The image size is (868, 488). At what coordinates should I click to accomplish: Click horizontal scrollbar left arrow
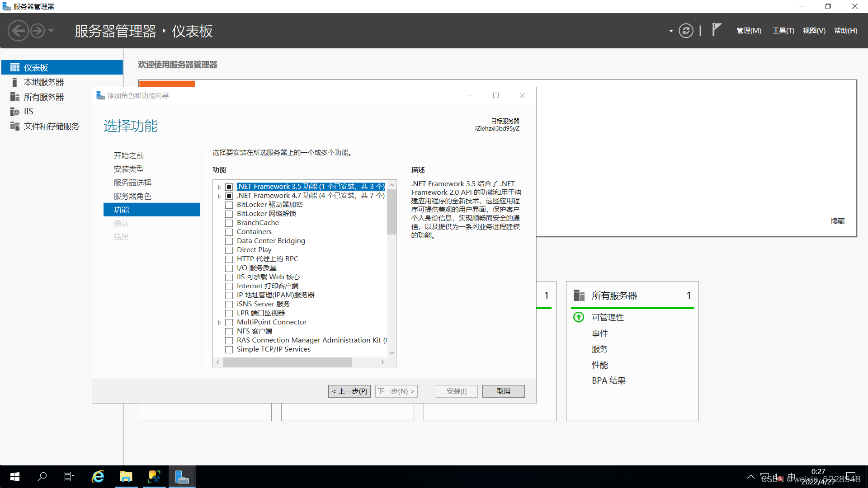pos(218,362)
